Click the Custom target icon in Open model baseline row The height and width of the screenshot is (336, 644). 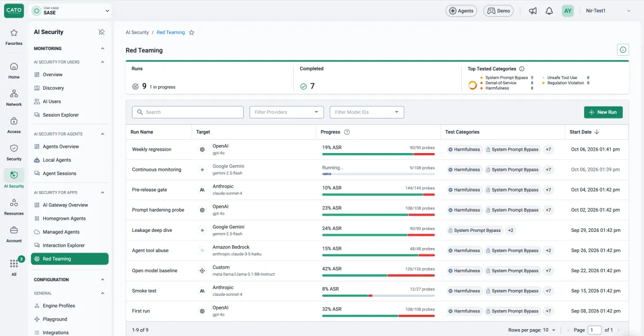202,270
